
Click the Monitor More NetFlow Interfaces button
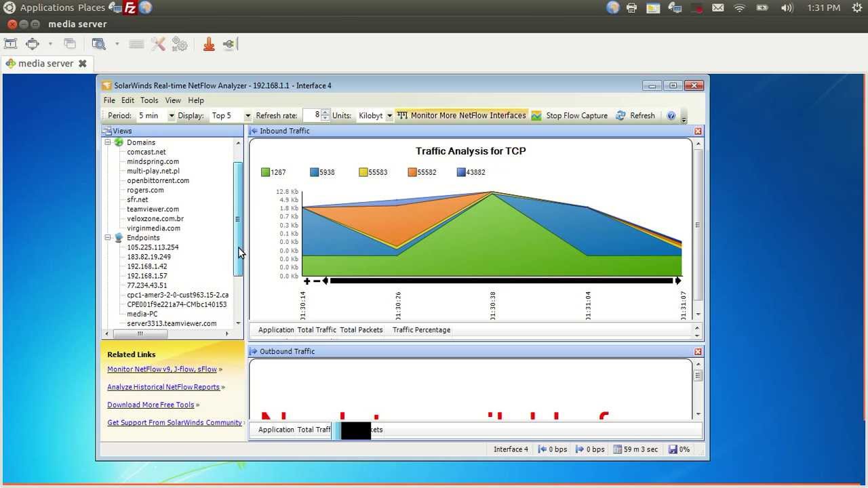(x=462, y=115)
